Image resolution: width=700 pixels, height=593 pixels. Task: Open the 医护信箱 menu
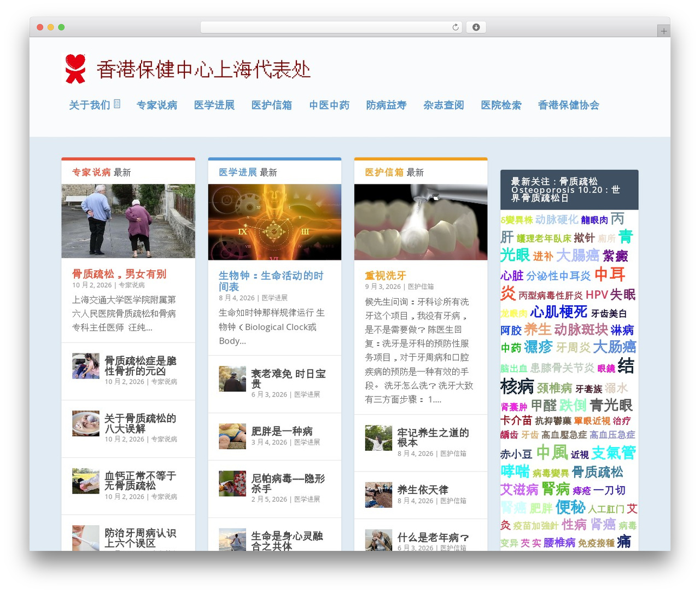pos(272,105)
